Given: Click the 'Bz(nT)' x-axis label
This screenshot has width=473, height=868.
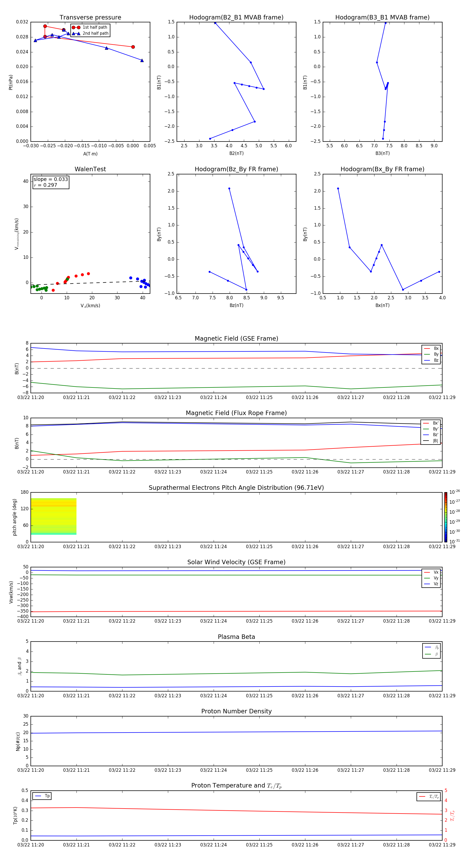Looking at the screenshot, I should tap(236, 305).
